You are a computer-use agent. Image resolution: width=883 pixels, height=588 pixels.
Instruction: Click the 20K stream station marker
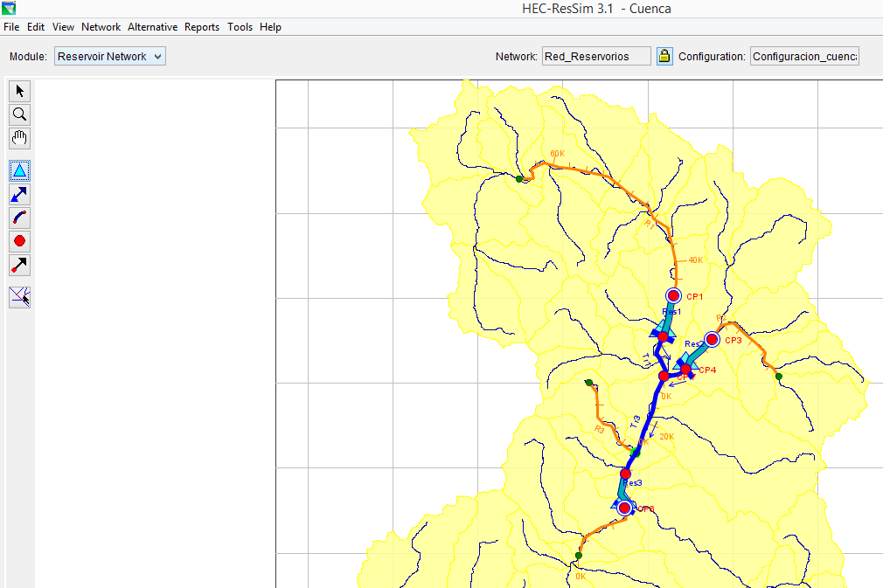667,437
